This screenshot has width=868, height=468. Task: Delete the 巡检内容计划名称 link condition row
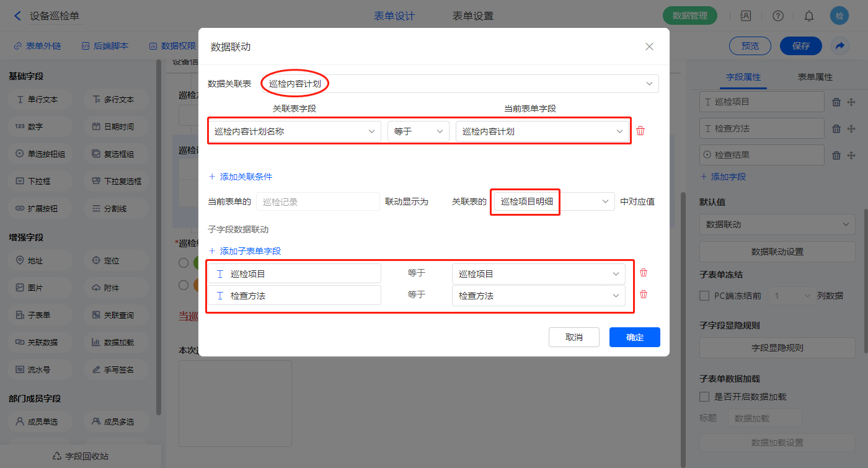coord(640,131)
